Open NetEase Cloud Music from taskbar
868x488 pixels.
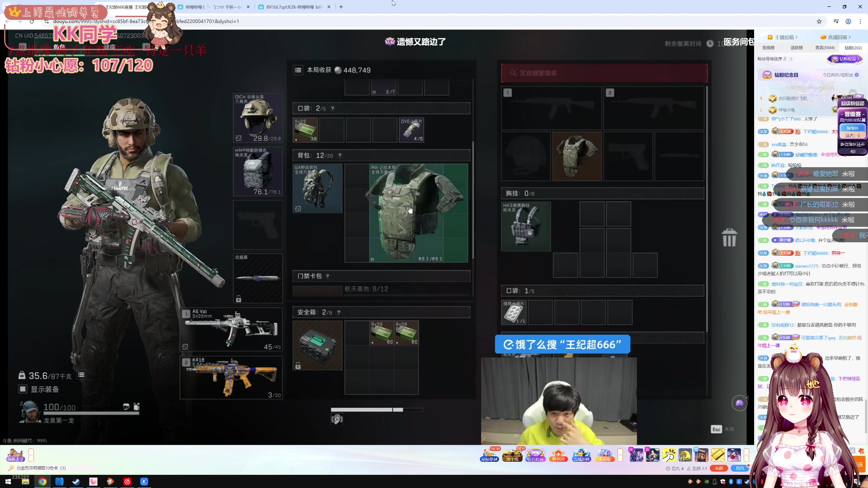[127, 482]
